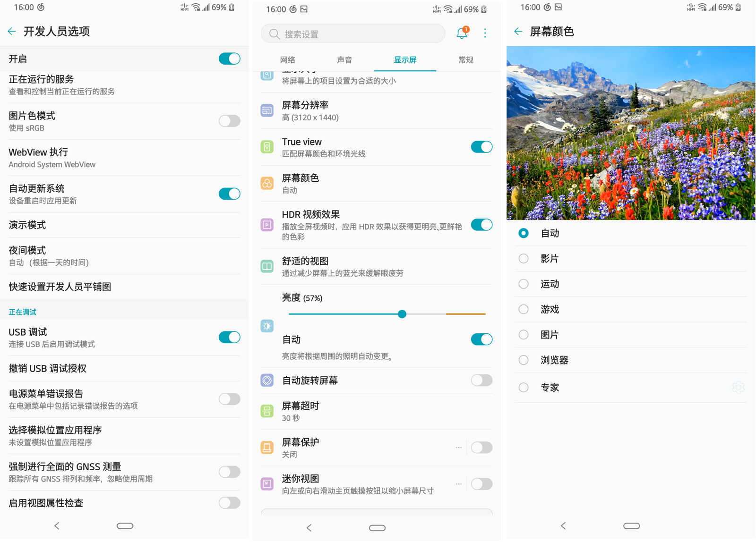756x542 pixels.
Task: Choose the 游戏 color preset
Action: click(523, 309)
